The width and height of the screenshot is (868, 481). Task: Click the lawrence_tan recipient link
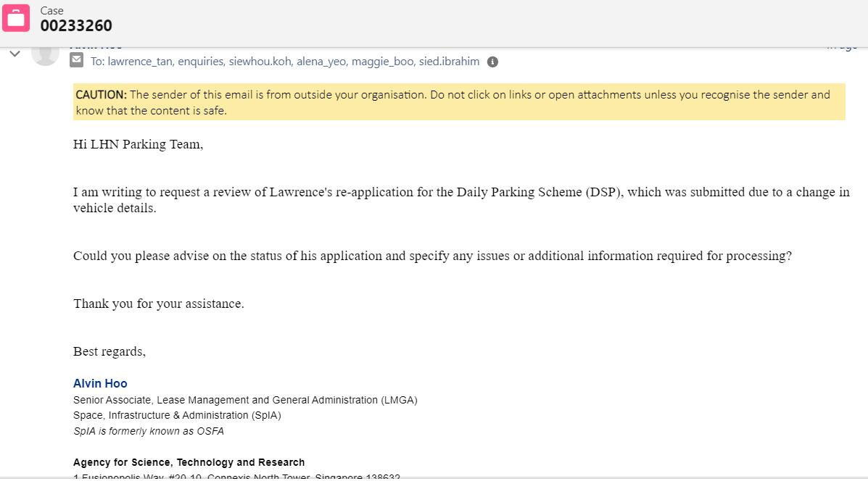pos(140,62)
